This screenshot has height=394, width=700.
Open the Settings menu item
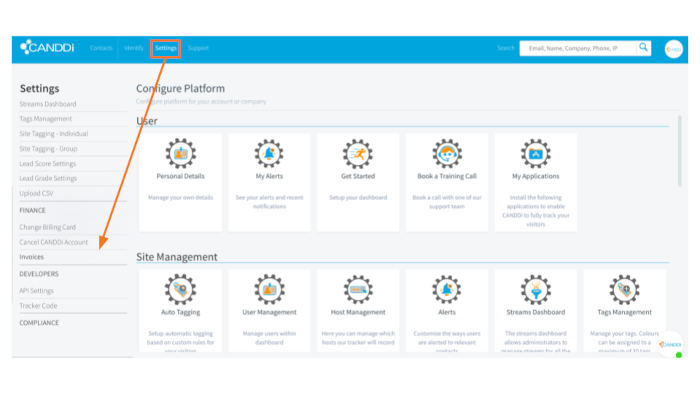click(x=166, y=48)
